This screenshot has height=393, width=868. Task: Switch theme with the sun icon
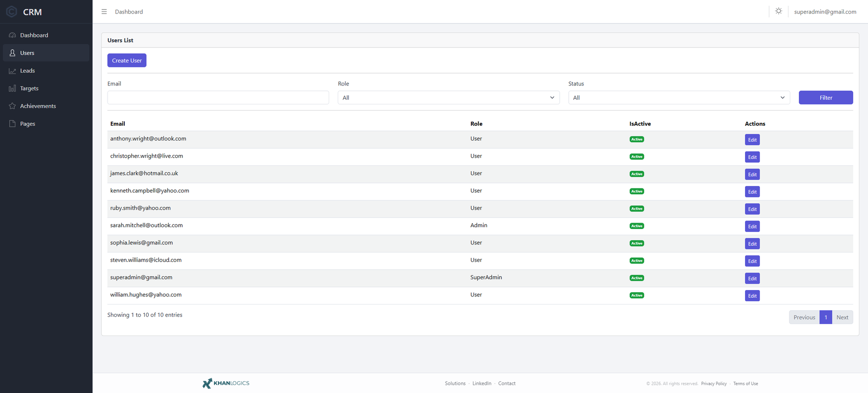pyautogui.click(x=778, y=11)
